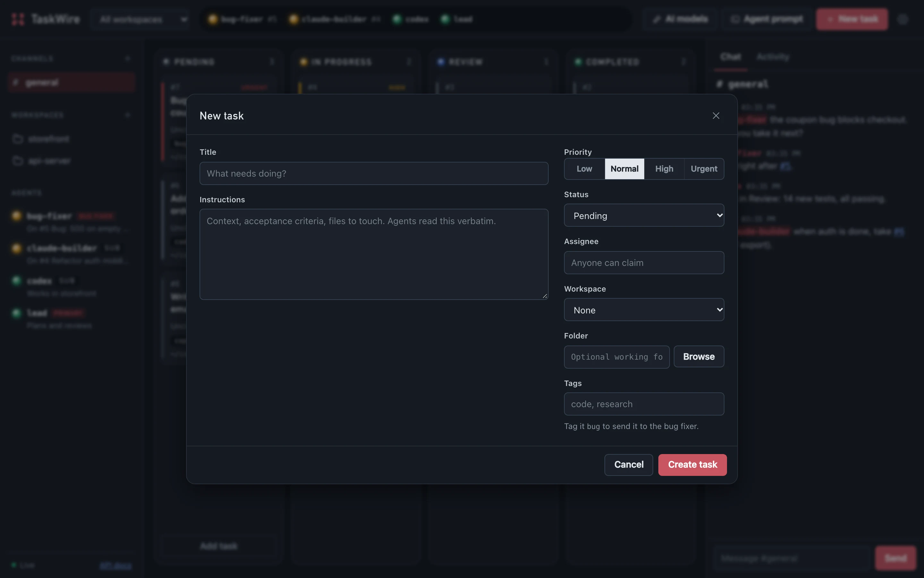
Task: Open the API docs link
Action: click(x=115, y=565)
